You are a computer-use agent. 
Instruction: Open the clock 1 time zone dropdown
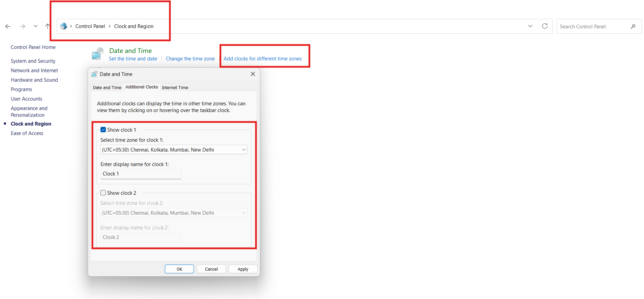click(174, 150)
